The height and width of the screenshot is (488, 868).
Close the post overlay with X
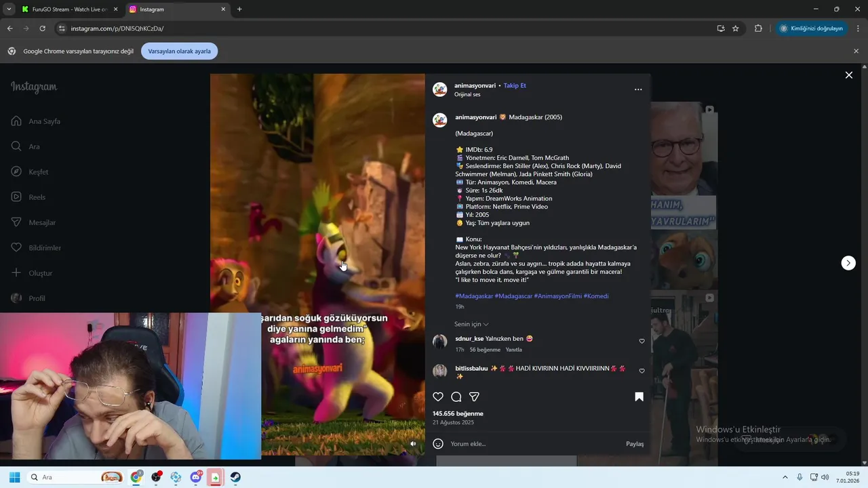click(848, 75)
